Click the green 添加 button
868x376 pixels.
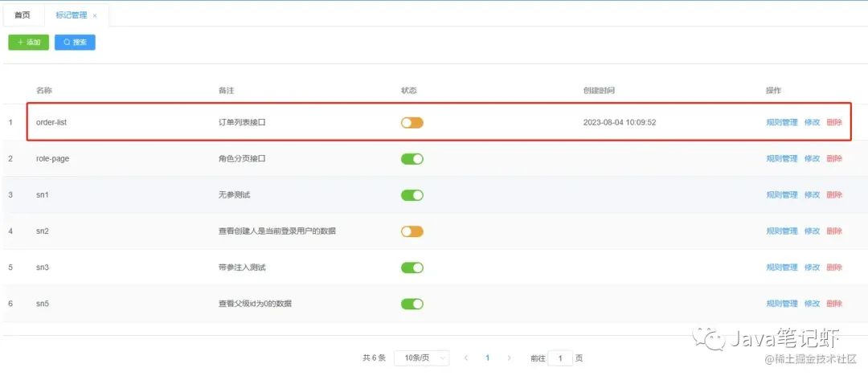pyautogui.click(x=28, y=42)
